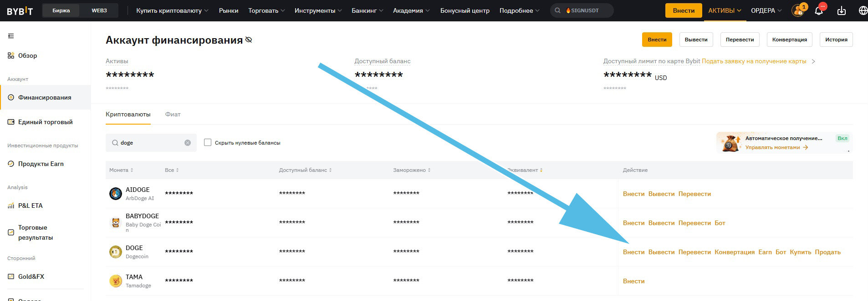Focus SIGNUSDT top search box
Screen dimensions: 868x301
pos(582,10)
